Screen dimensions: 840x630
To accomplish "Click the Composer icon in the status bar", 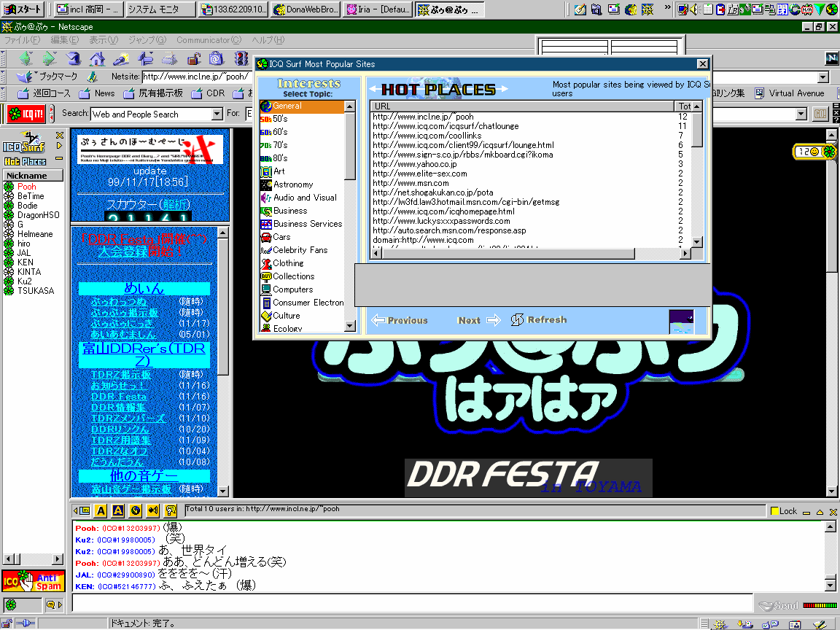I will click(x=819, y=624).
